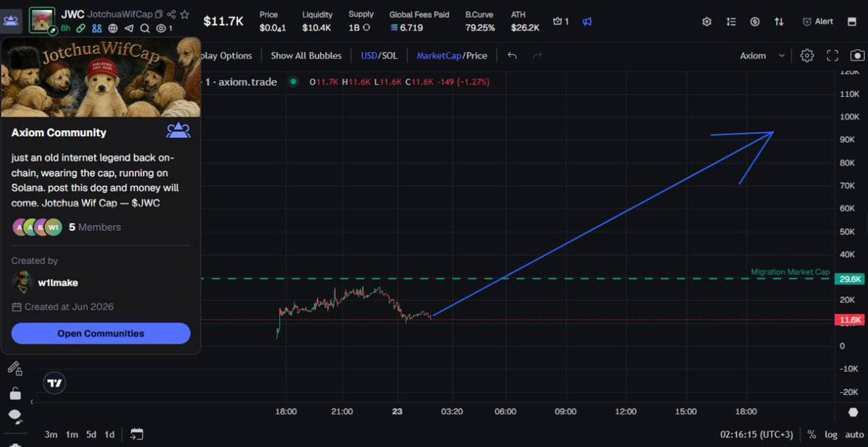This screenshot has height=447, width=868.
Task: Click the Axiom Community crown badge
Action: [178, 130]
